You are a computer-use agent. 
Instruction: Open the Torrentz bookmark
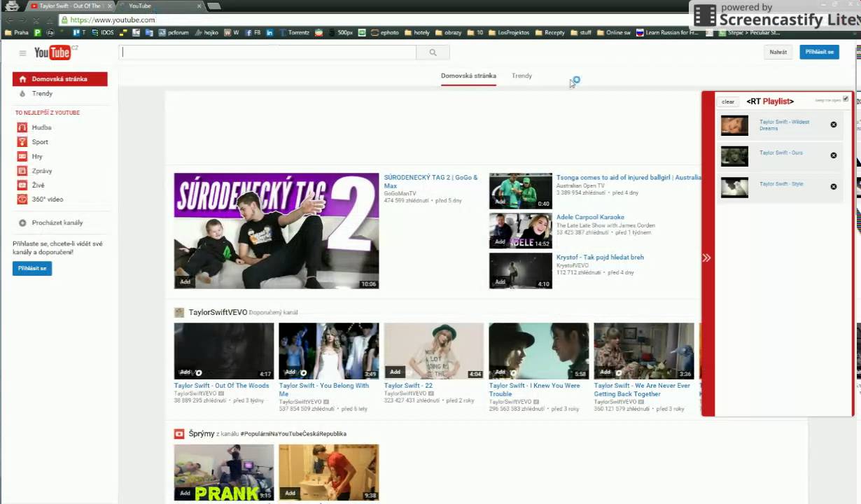[x=294, y=32]
